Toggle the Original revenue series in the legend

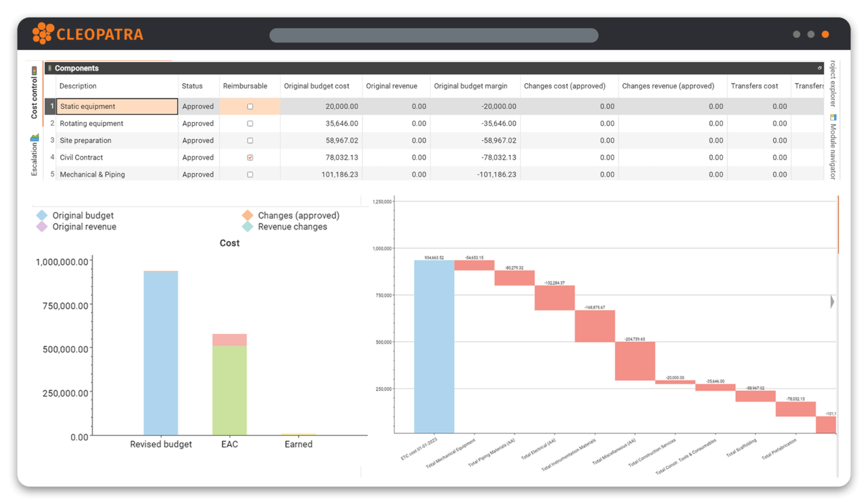[x=84, y=226]
